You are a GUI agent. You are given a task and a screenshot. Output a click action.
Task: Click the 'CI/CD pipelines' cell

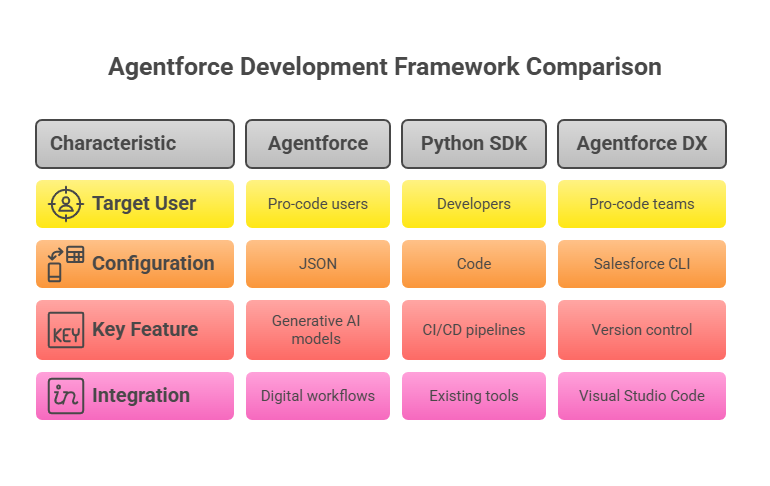click(474, 330)
